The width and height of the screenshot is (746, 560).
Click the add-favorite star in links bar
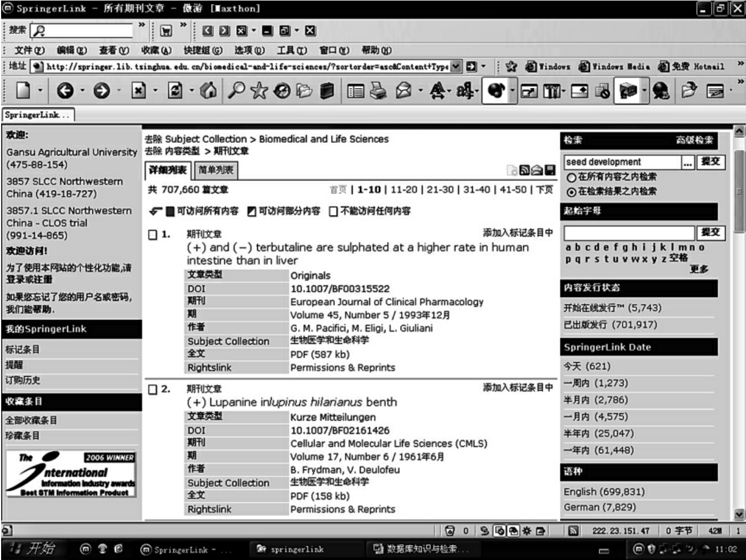point(512,67)
